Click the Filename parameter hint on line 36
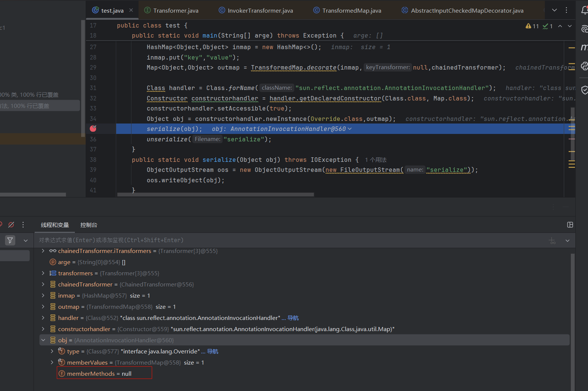Screen dimensions: 588x391 tap(207, 139)
